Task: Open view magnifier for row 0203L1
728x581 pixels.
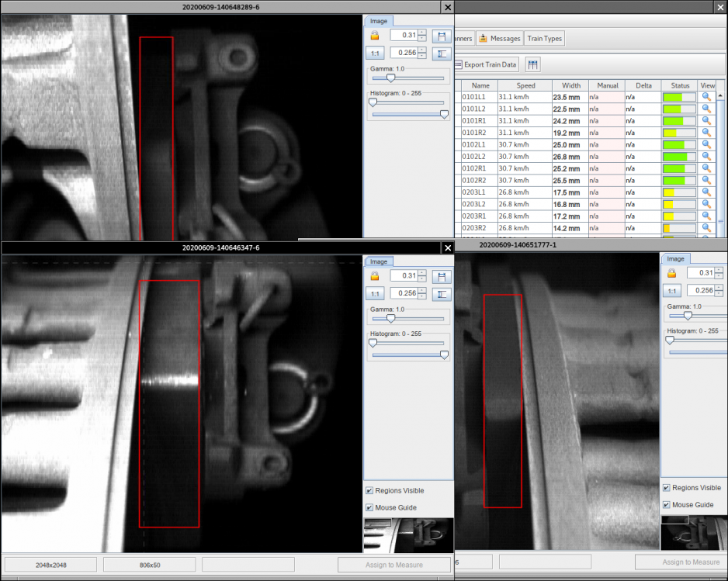Action: tap(706, 192)
